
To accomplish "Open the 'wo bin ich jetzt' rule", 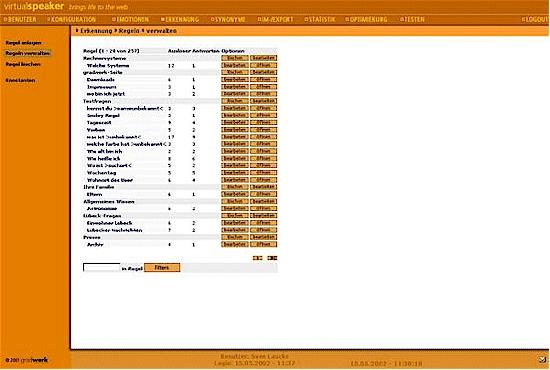I will (x=263, y=94).
